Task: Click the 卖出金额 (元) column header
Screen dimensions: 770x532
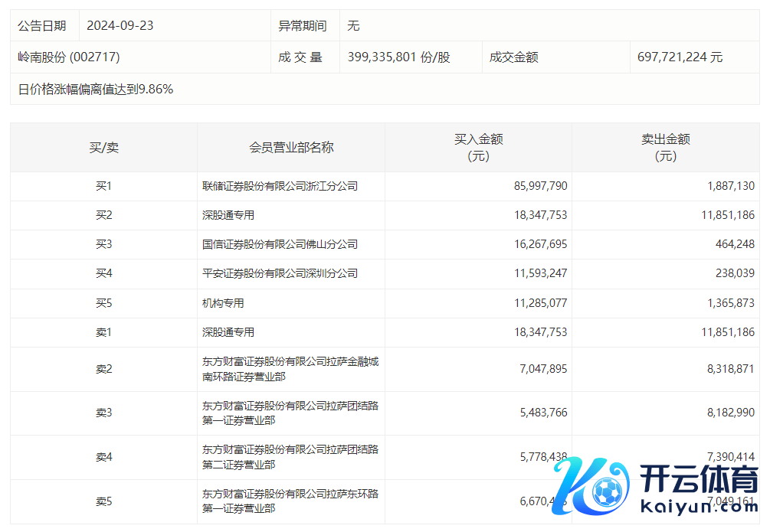Action: click(665, 148)
